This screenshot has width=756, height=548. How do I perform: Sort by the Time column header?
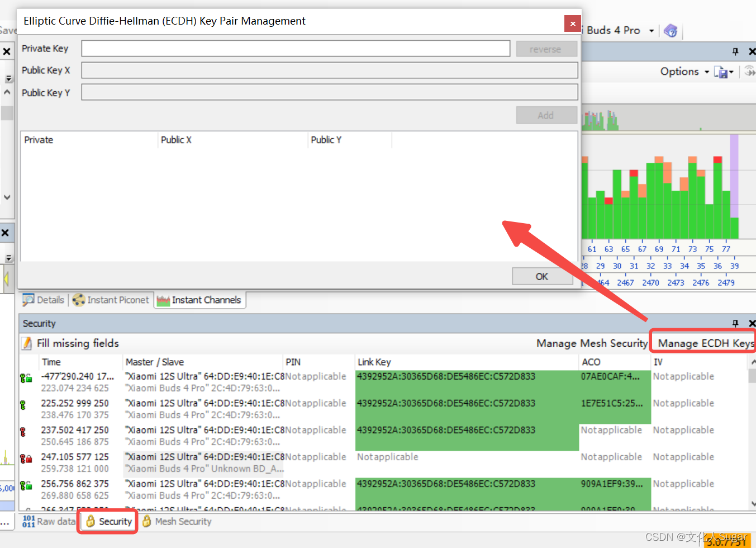coord(80,362)
